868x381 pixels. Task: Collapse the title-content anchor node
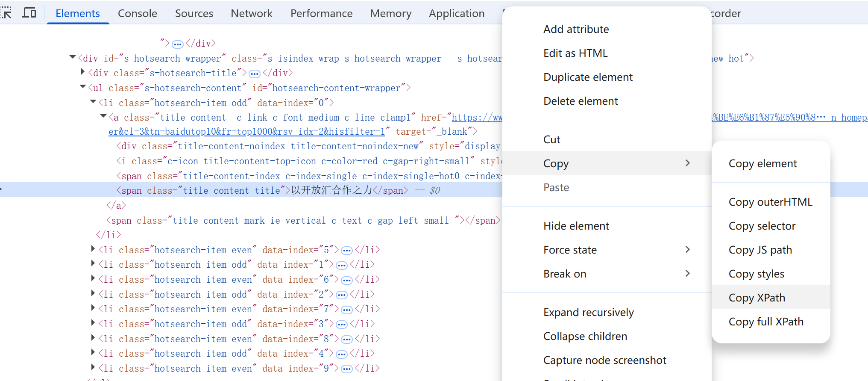103,116
